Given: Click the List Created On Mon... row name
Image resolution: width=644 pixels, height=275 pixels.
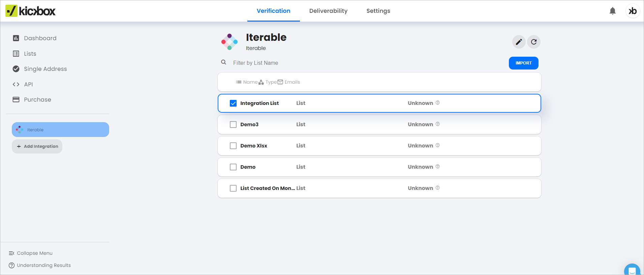Looking at the screenshot, I should coord(268,188).
